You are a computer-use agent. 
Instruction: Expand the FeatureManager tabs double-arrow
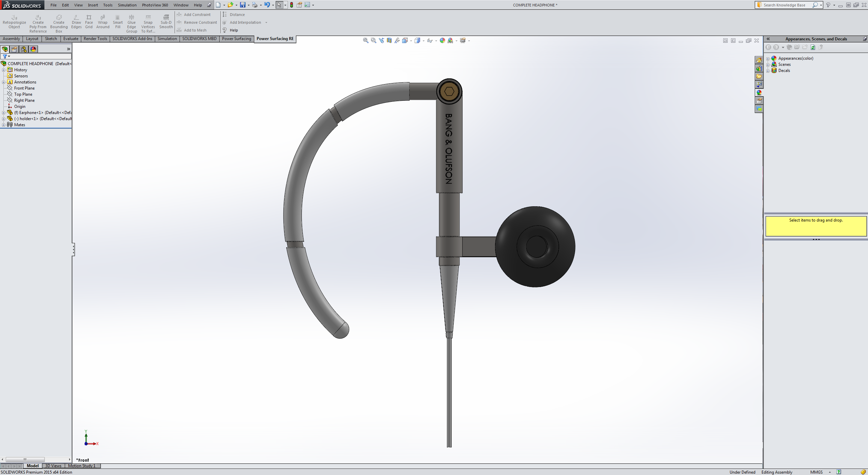pyautogui.click(x=68, y=49)
